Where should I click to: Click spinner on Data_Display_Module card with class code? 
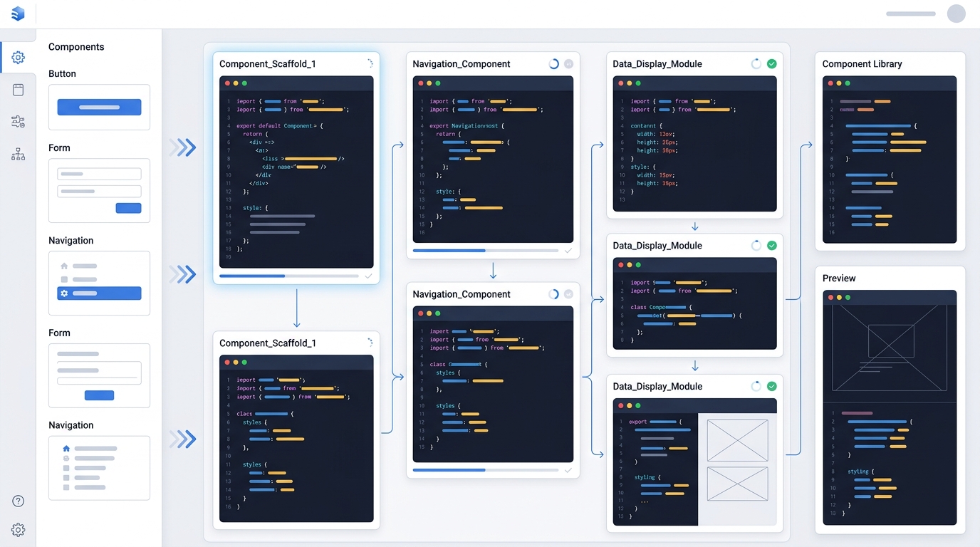[x=756, y=245]
